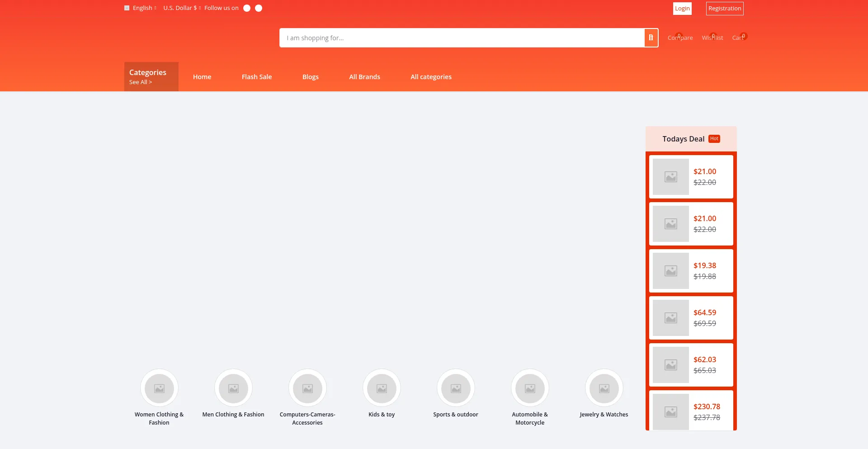Select the Jewelry & Watches category icon

click(x=604, y=388)
